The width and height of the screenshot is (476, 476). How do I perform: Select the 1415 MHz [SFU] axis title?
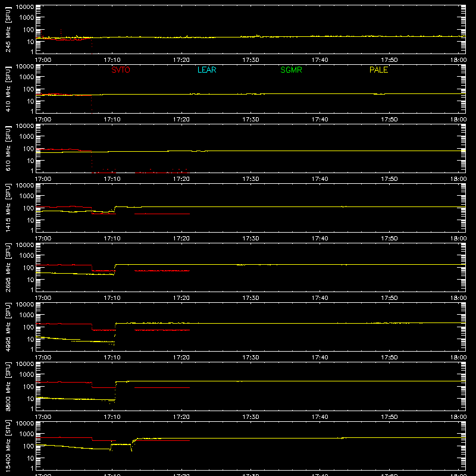(x=8, y=208)
